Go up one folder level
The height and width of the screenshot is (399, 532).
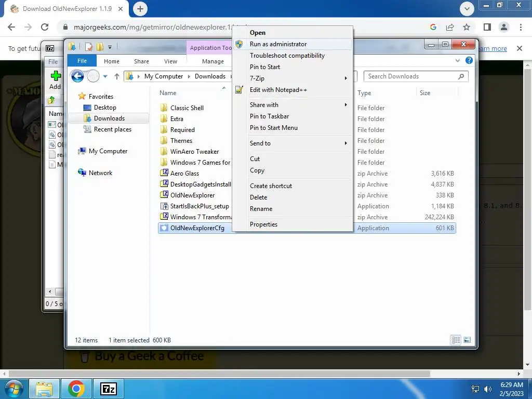click(117, 76)
